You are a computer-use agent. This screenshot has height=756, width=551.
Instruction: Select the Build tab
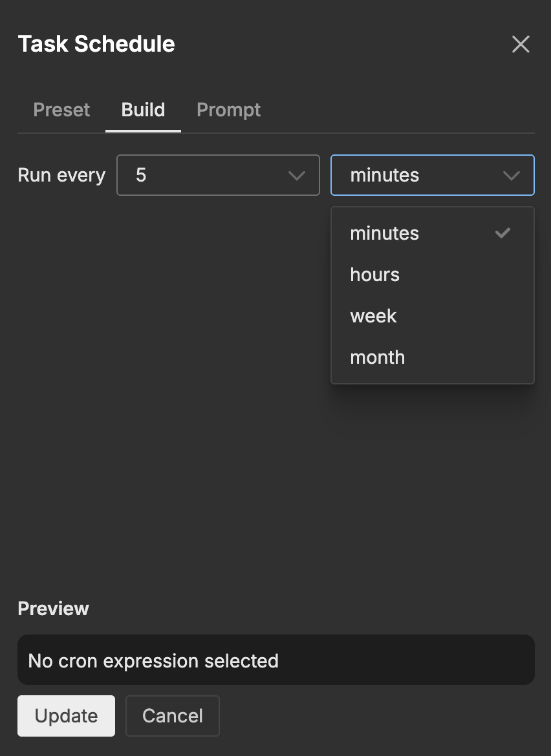(x=143, y=110)
